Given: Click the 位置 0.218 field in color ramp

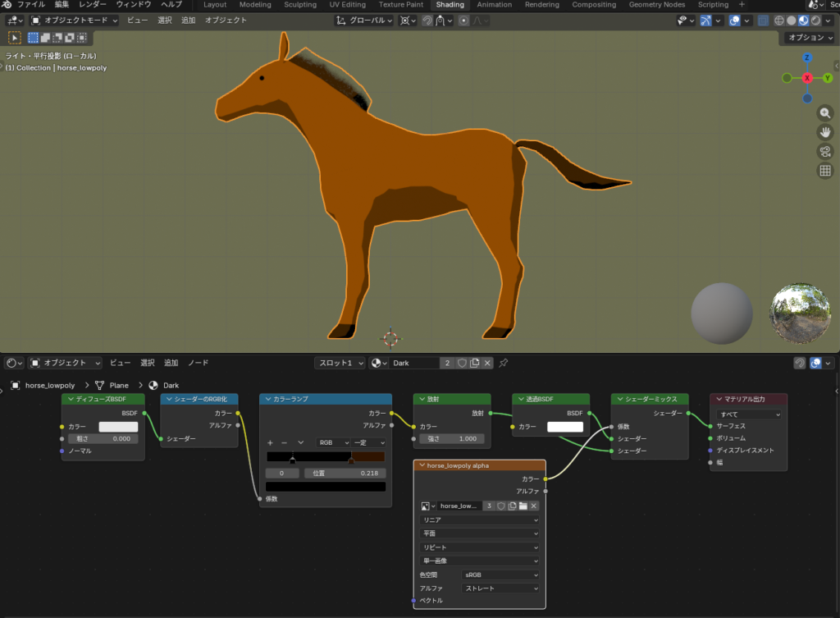Looking at the screenshot, I should 345,474.
